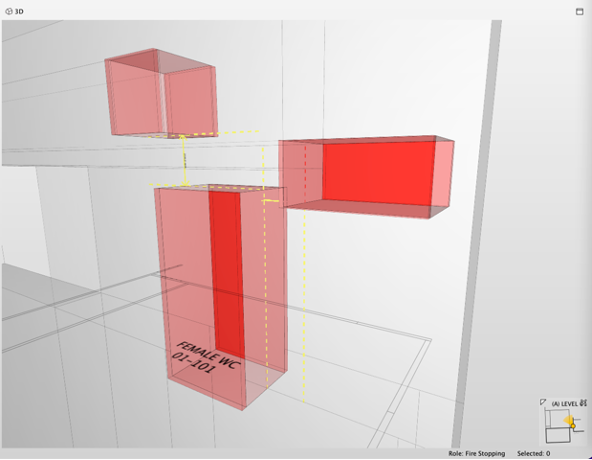The width and height of the screenshot is (592, 460).
Task: Maximize the 3D panel with corner icon
Action: (579, 11)
